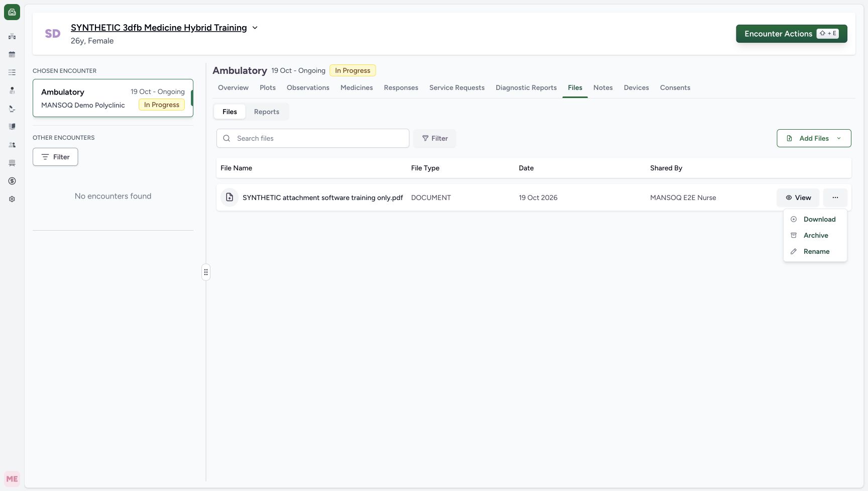Select the Reports sub-tab
868x491 pixels.
[267, 112]
